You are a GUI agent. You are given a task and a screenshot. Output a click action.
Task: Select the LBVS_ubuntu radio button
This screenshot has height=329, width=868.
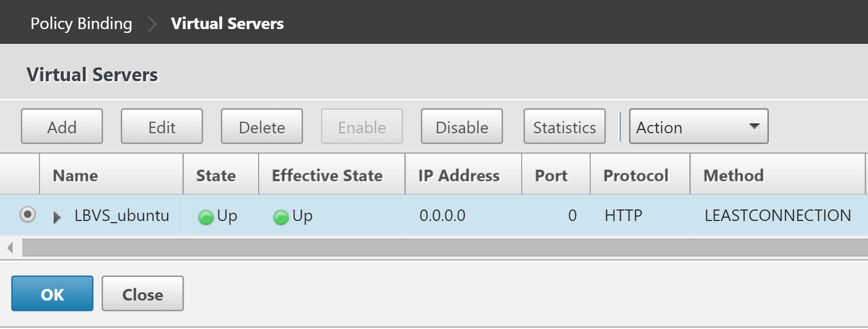click(27, 214)
